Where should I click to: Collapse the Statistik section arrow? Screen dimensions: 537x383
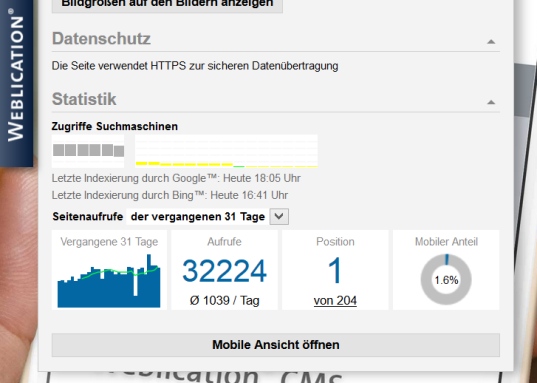[x=491, y=102]
